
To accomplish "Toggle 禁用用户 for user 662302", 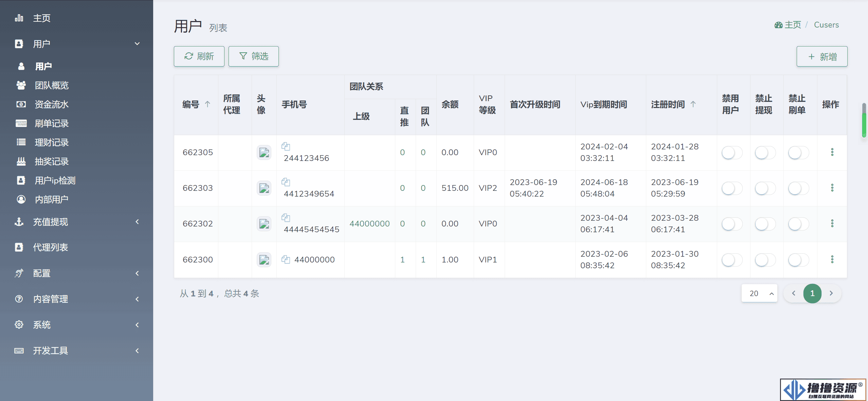I will click(732, 224).
